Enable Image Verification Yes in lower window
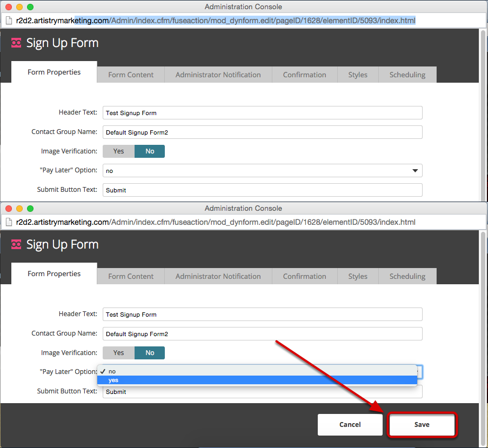The image size is (488, 448). click(x=118, y=353)
